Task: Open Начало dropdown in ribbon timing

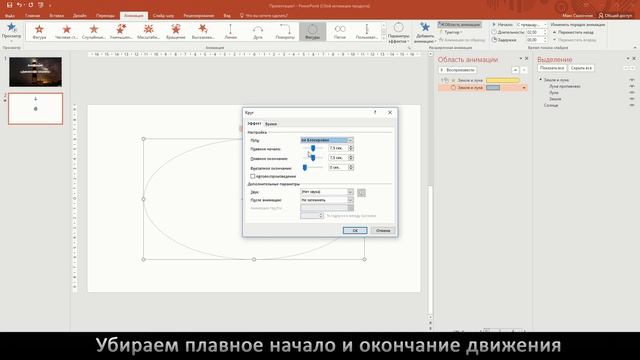Action: pyautogui.click(x=544, y=25)
